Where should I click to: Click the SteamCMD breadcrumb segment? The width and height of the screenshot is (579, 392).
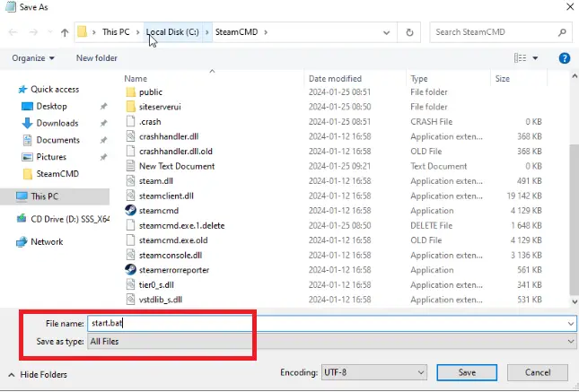236,32
